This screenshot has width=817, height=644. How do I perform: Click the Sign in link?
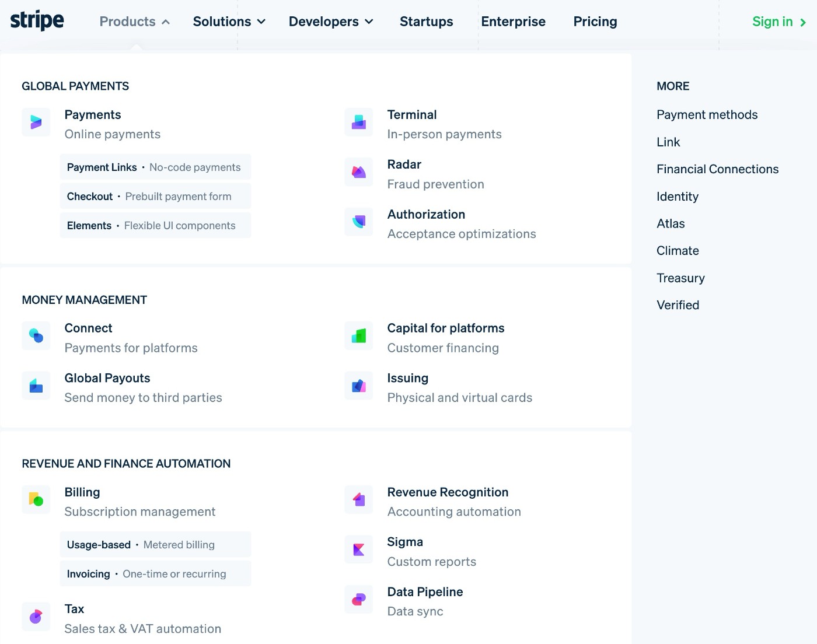click(778, 22)
